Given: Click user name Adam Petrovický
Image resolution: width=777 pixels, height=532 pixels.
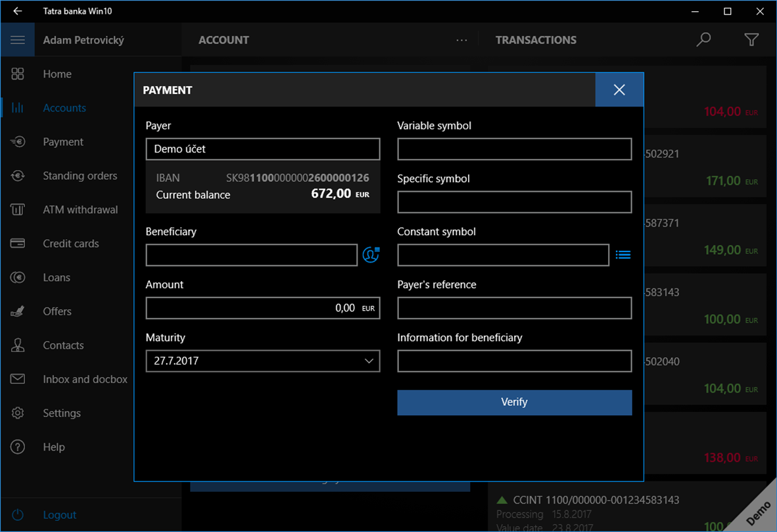Looking at the screenshot, I should [83, 40].
